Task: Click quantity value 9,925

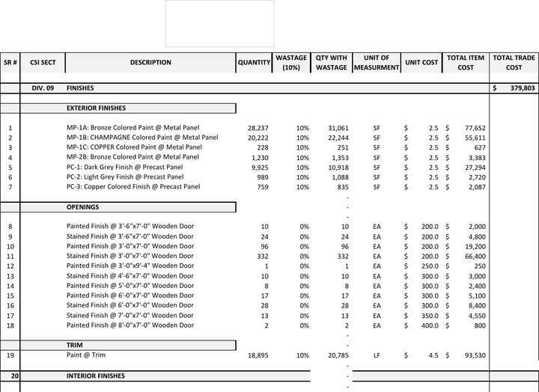Action: tap(260, 168)
